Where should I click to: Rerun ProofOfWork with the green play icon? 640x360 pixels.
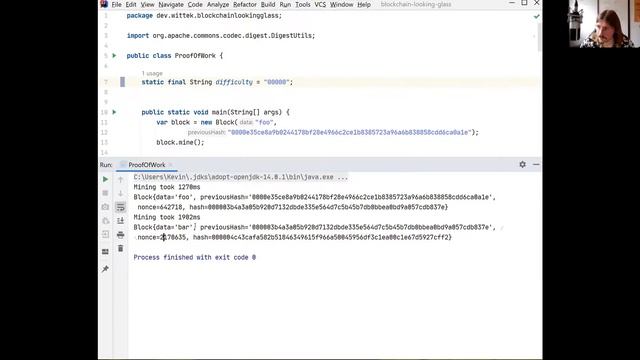(105, 179)
